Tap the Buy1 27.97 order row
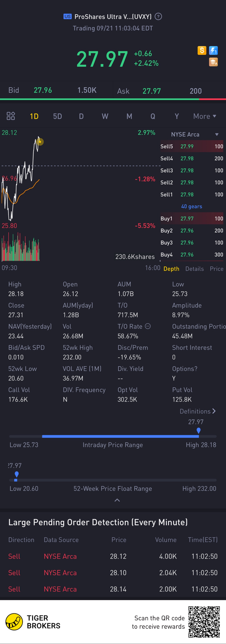The height and width of the screenshot is (644, 226). click(x=192, y=218)
